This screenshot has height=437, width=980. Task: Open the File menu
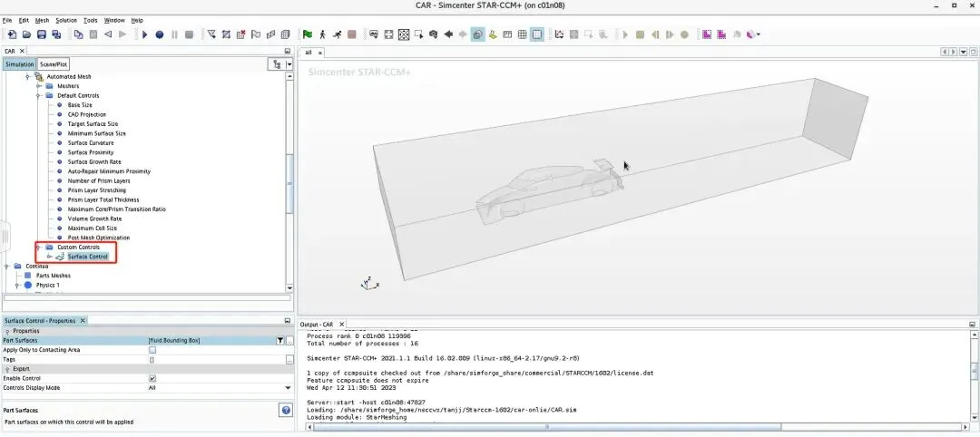[x=7, y=21]
